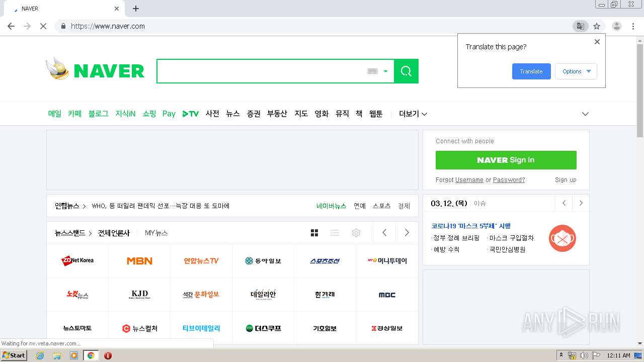Open the Naver TV icon link

coord(191,114)
